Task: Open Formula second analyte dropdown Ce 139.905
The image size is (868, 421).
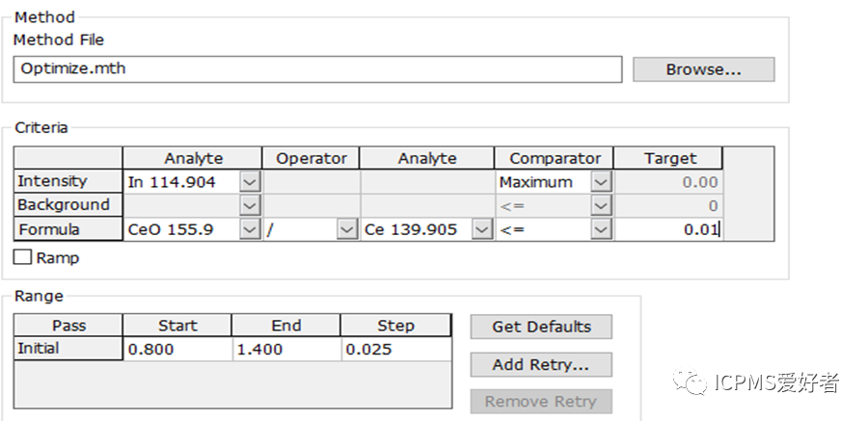Action: [x=482, y=229]
